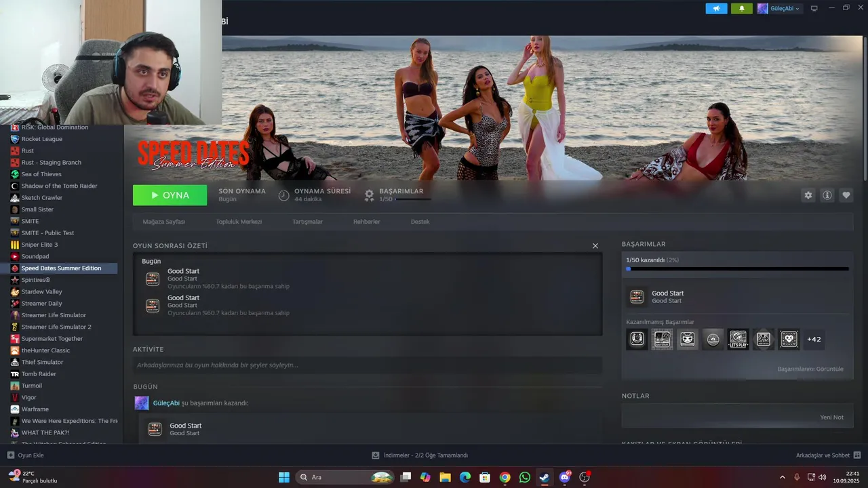Image resolution: width=868 pixels, height=488 pixels.
Task: Click the Tomb Raider TR icon
Action: [15, 374]
